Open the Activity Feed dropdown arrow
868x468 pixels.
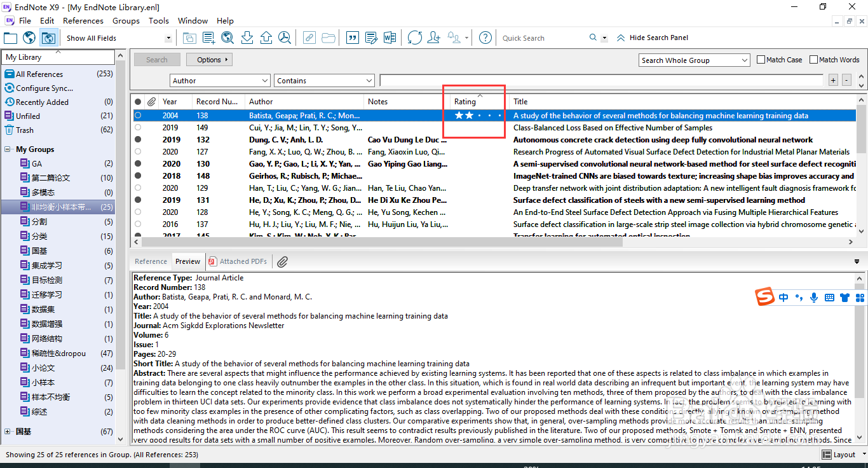coord(466,38)
